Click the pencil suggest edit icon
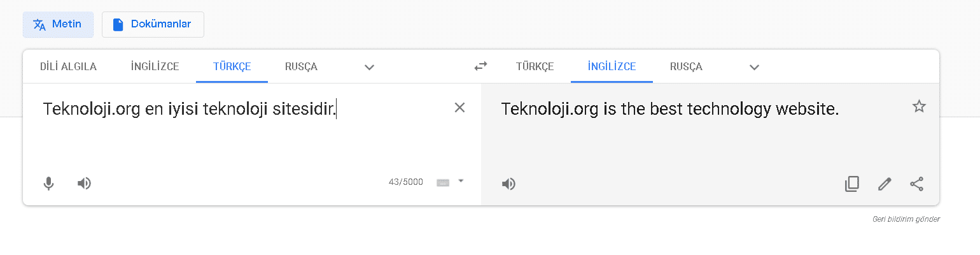Viewport: 980px width, 255px height. tap(885, 184)
